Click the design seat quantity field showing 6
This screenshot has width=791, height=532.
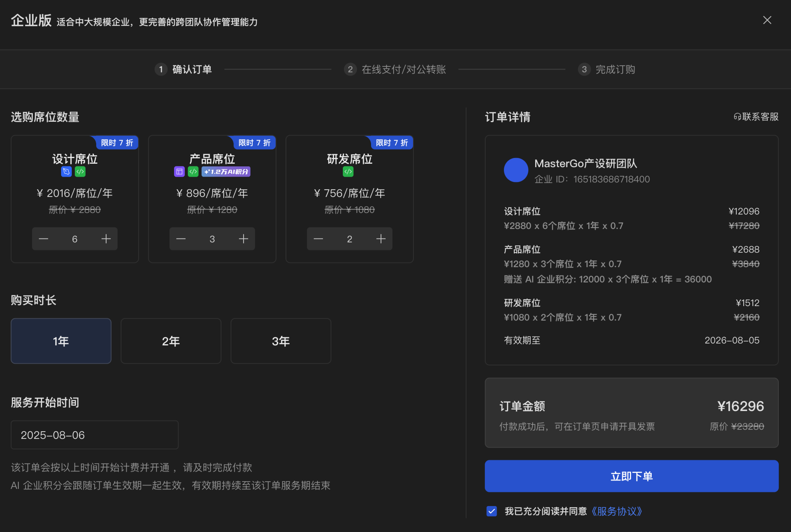coord(75,239)
